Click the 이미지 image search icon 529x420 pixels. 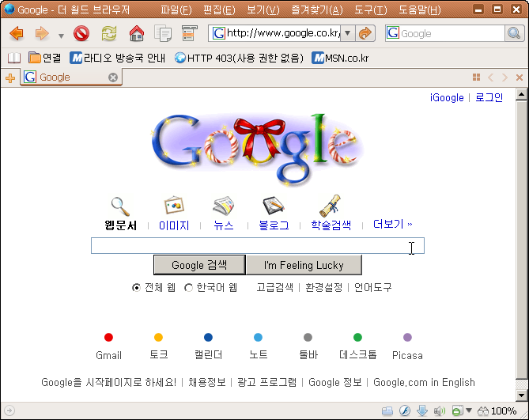pos(174,205)
